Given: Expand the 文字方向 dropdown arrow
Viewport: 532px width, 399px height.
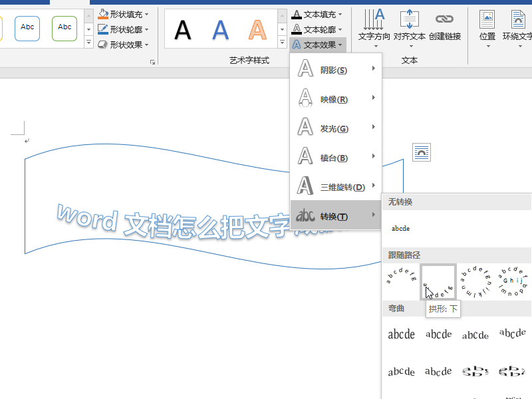Looking at the screenshot, I should pos(376,46).
